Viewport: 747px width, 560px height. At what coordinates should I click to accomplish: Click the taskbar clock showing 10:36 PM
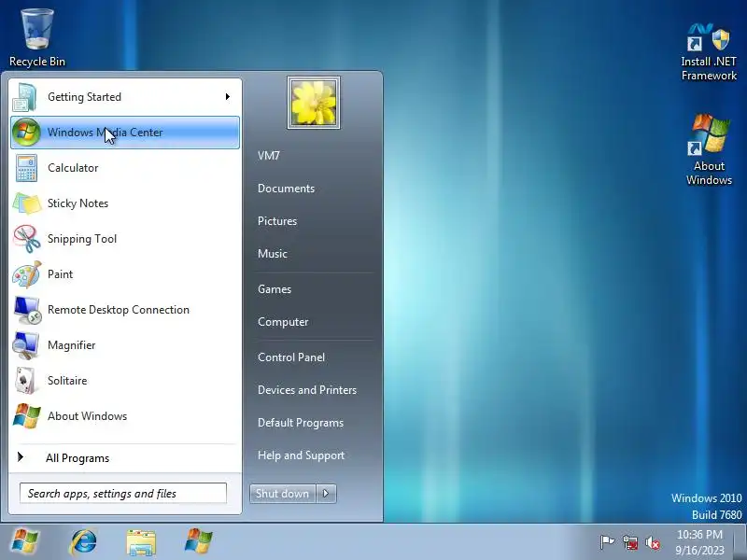[x=699, y=542]
